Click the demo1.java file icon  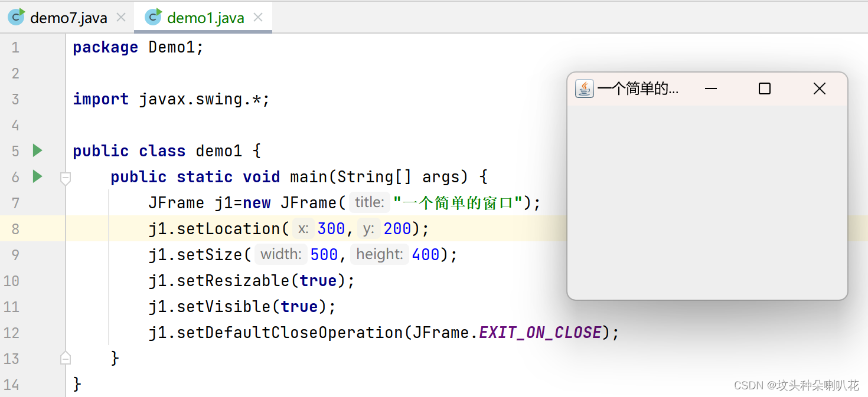pos(154,17)
